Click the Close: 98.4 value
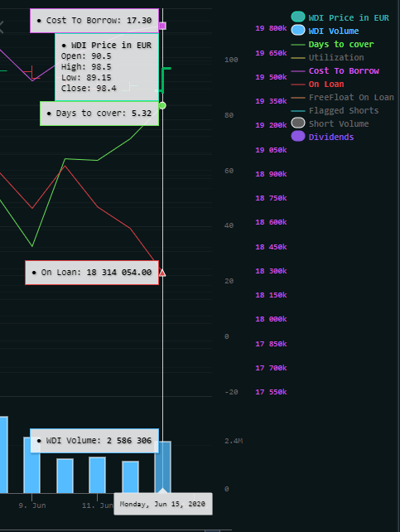The height and width of the screenshot is (532, 400). pos(89,88)
